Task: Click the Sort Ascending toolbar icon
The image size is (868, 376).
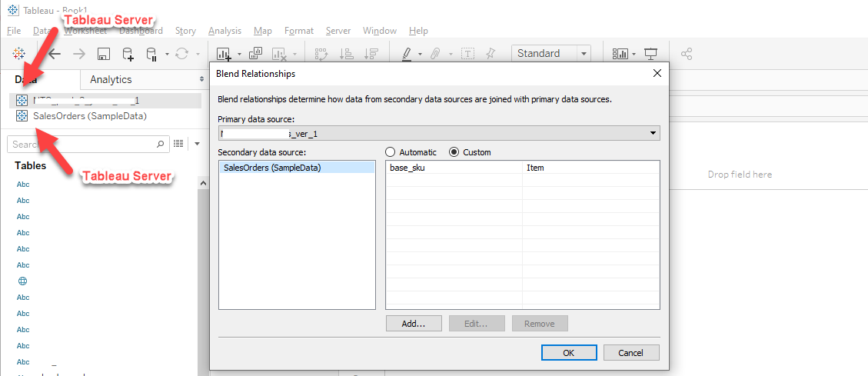Action: tap(347, 54)
